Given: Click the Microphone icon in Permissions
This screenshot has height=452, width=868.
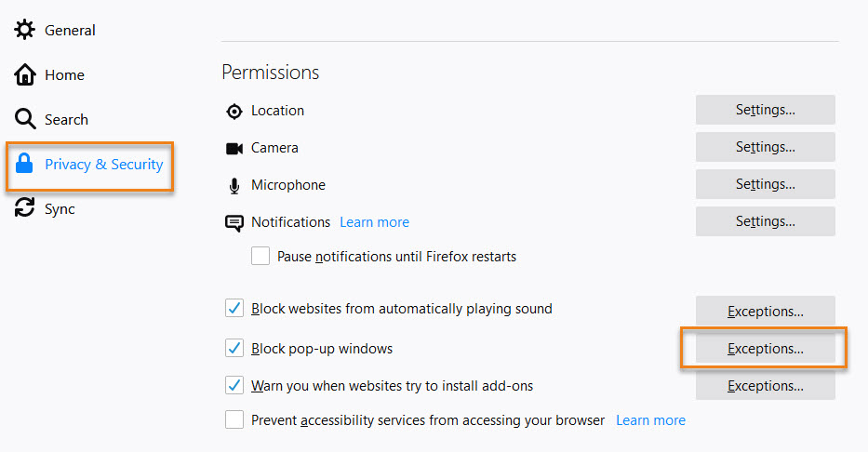Looking at the screenshot, I should pos(234,186).
